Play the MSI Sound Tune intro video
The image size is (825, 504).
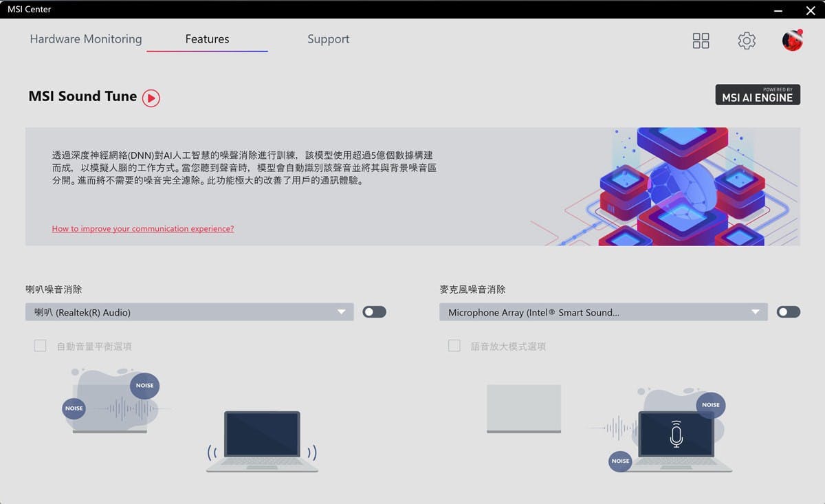click(x=151, y=98)
